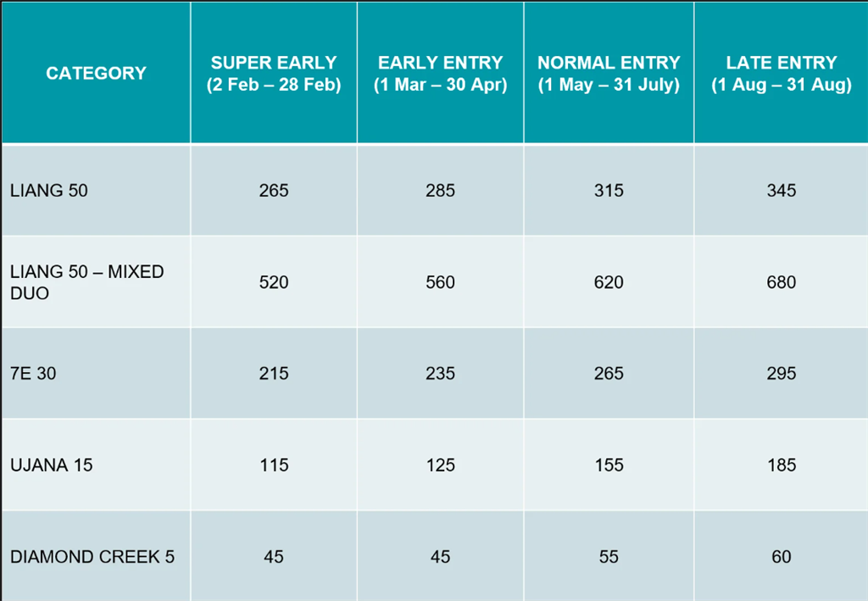Select the SUPER EARLY column header
868x601 pixels.
(273, 74)
